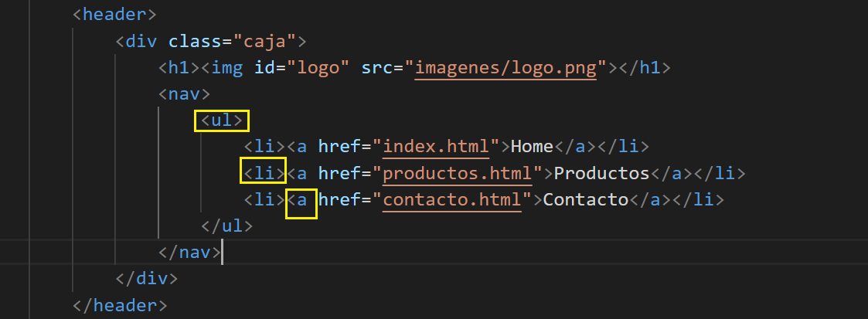Click the closing header tag

[x=120, y=304]
